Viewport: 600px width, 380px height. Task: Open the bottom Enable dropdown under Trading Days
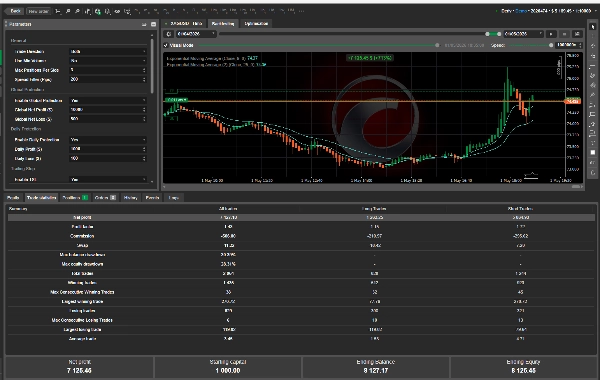(x=108, y=179)
